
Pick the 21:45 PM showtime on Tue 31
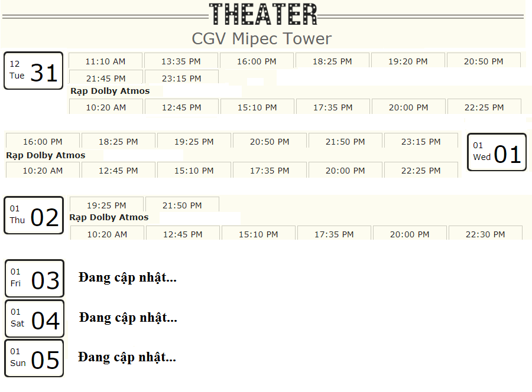[x=106, y=77]
